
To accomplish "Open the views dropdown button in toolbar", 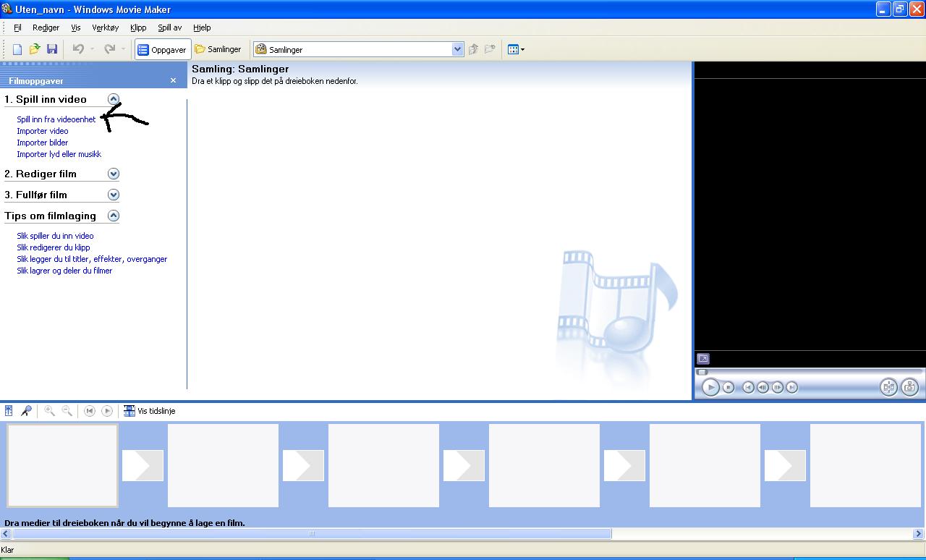I will click(516, 49).
